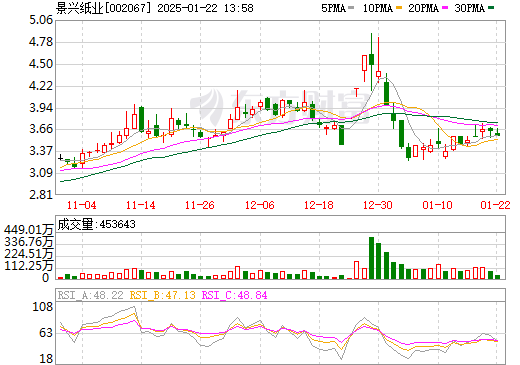The width and height of the screenshot is (520, 365).
Task: Click the 30PMA legend label
Action: click(x=469, y=8)
